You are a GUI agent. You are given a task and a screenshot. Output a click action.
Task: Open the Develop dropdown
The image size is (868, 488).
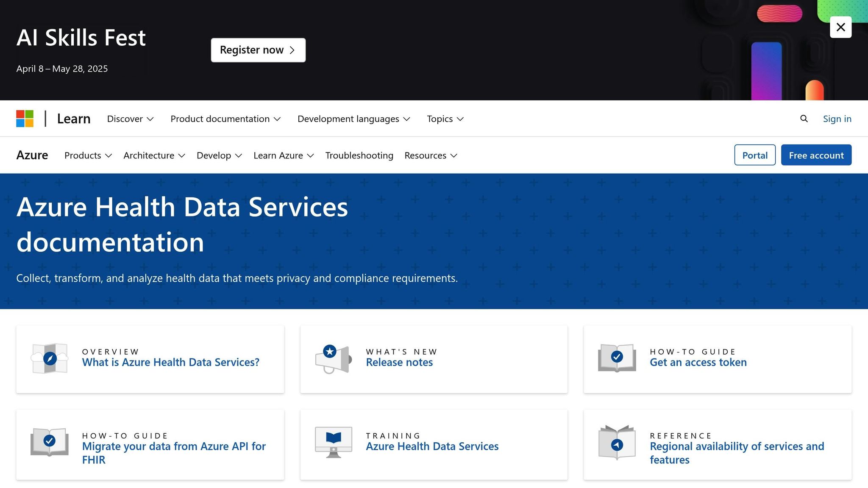coord(219,155)
